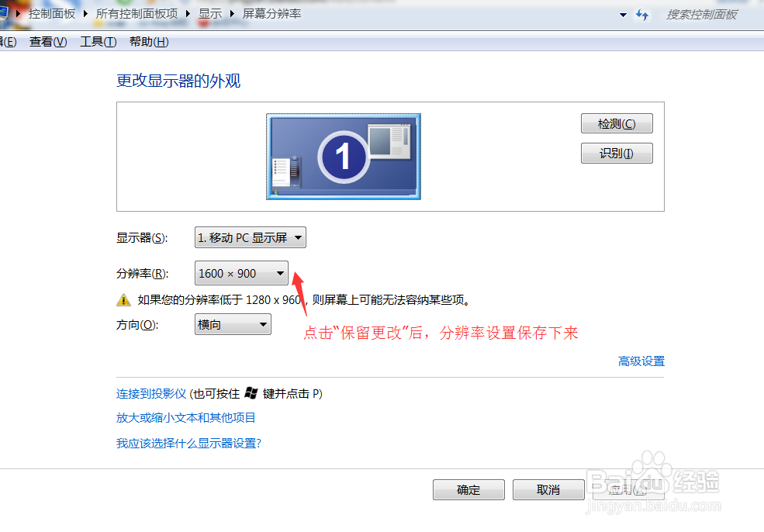Expand the address bar history arrow
764x532 pixels.
623,14
